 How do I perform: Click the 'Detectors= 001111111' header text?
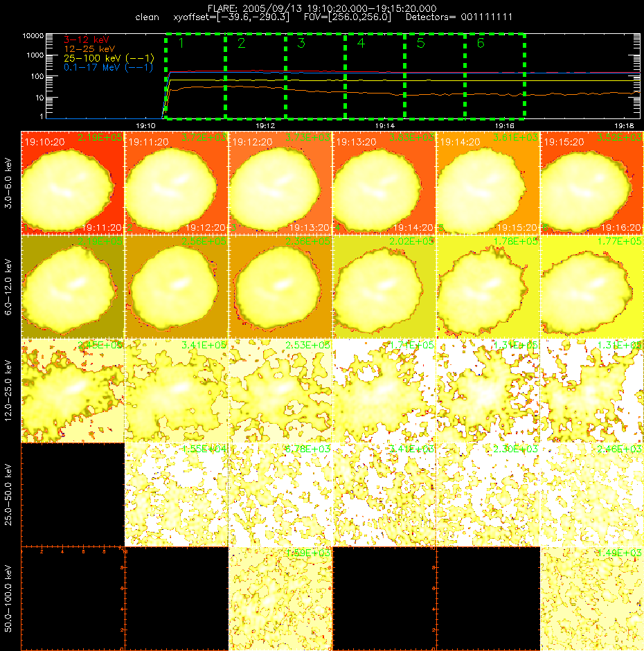pos(459,17)
